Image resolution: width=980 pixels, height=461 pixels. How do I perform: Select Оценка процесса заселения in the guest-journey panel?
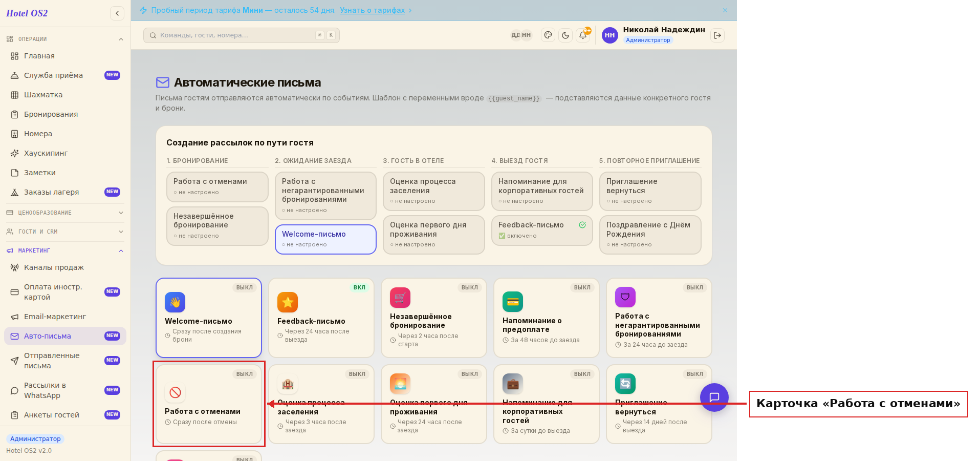[x=434, y=191]
